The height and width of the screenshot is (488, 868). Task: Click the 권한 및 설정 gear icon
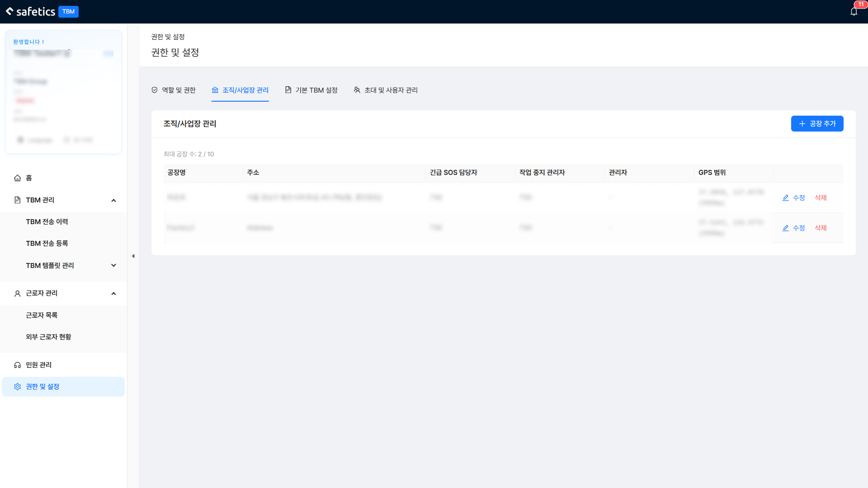coord(17,387)
